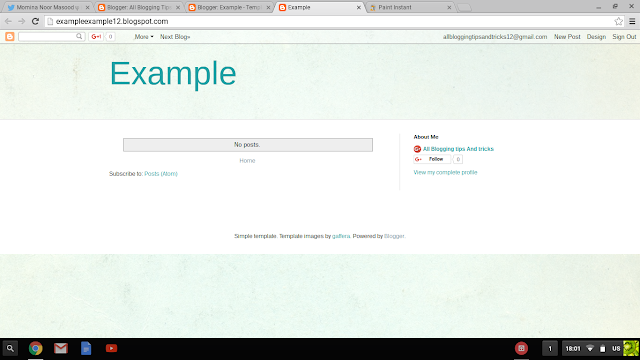Viewport: 640px width, 360px height.
Task: Open Chrome's hamburger menu
Action: coord(632,21)
